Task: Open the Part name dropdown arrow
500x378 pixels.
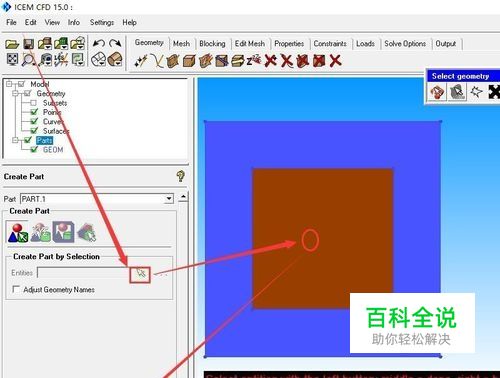Action: pyautogui.click(x=169, y=199)
